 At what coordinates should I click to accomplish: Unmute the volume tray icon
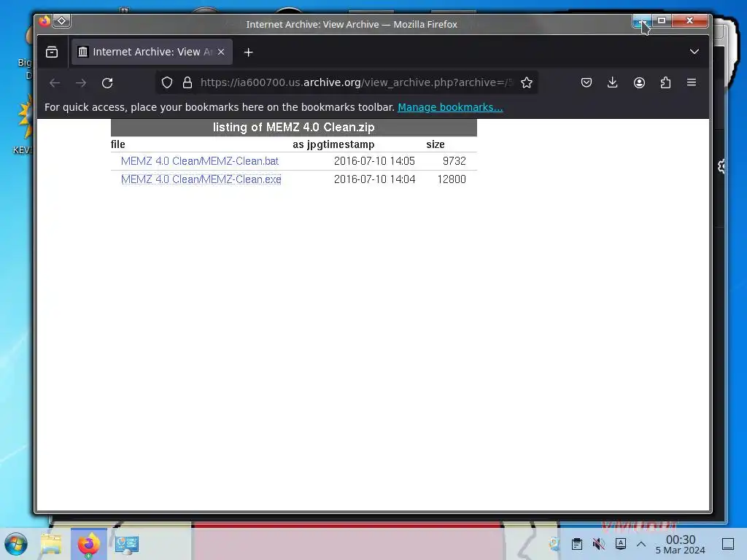tap(598, 544)
